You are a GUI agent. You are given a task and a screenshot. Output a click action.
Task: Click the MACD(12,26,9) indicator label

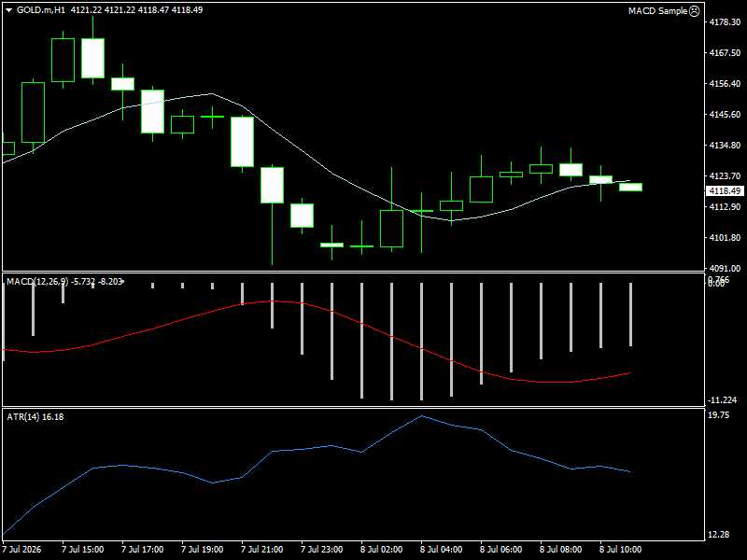[x=64, y=282]
